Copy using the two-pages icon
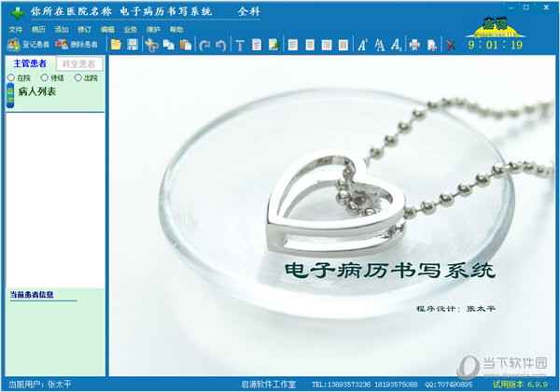The height and width of the screenshot is (392, 560). pos(169,45)
